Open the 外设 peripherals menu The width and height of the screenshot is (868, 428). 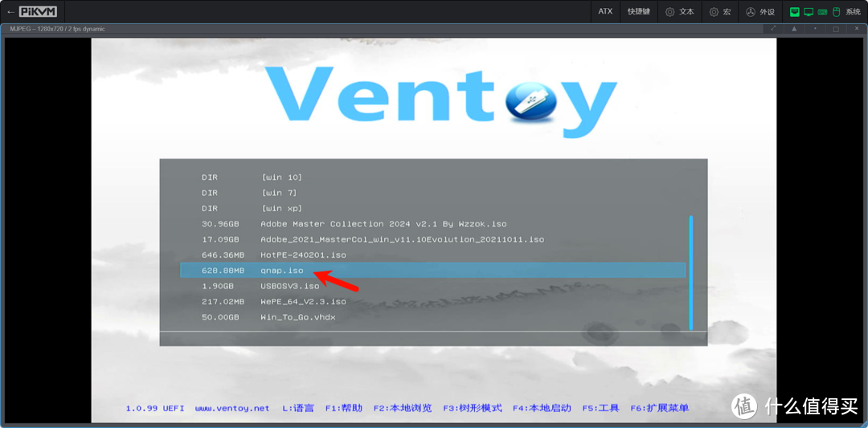pos(760,11)
